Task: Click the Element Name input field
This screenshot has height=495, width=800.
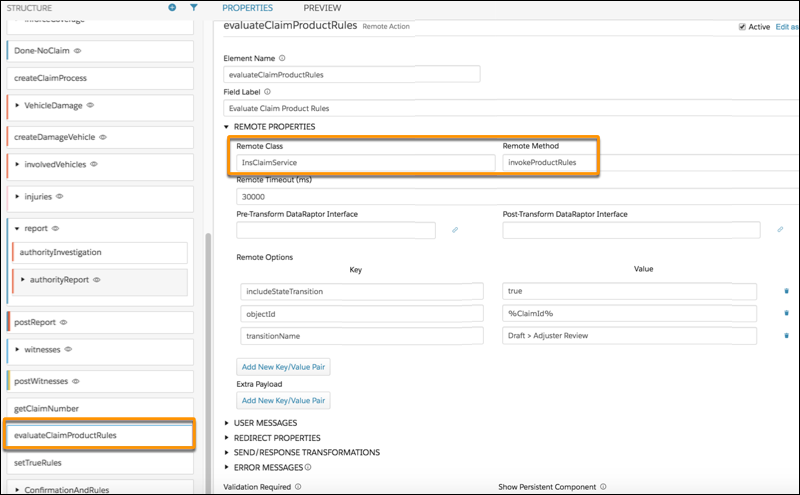Action: point(352,75)
